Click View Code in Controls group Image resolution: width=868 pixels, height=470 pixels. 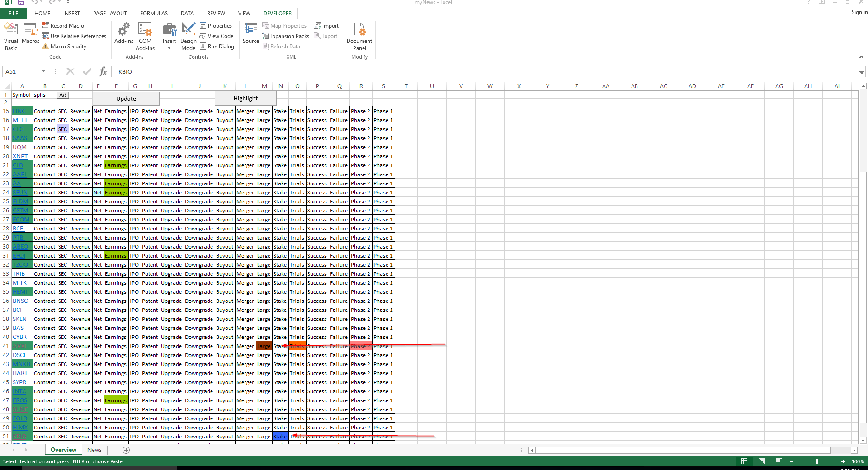[217, 36]
